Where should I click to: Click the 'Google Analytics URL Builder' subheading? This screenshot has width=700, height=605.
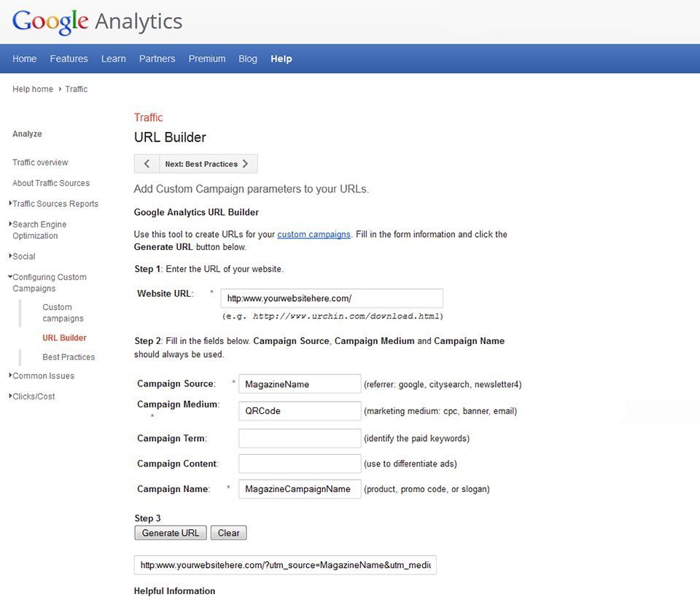click(x=196, y=212)
